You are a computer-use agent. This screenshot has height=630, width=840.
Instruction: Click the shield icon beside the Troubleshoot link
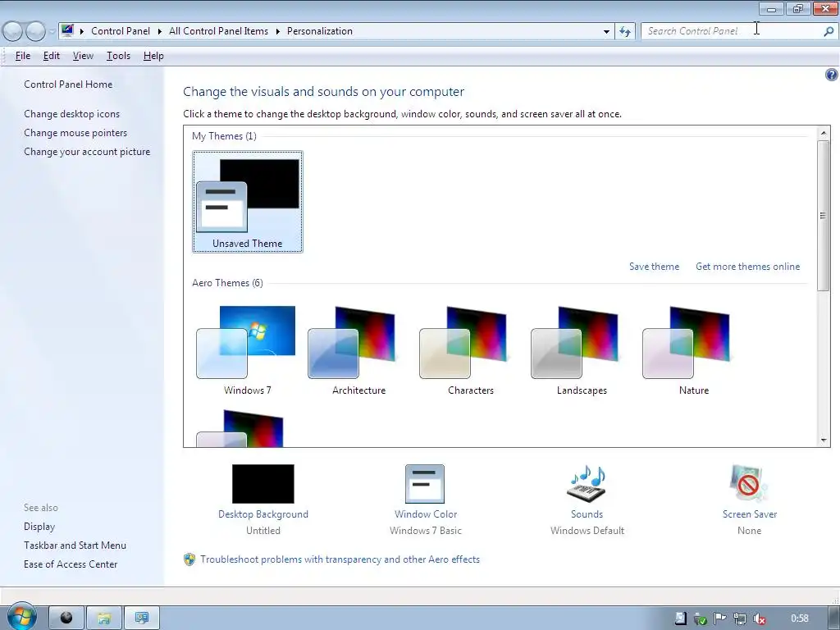[189, 559]
